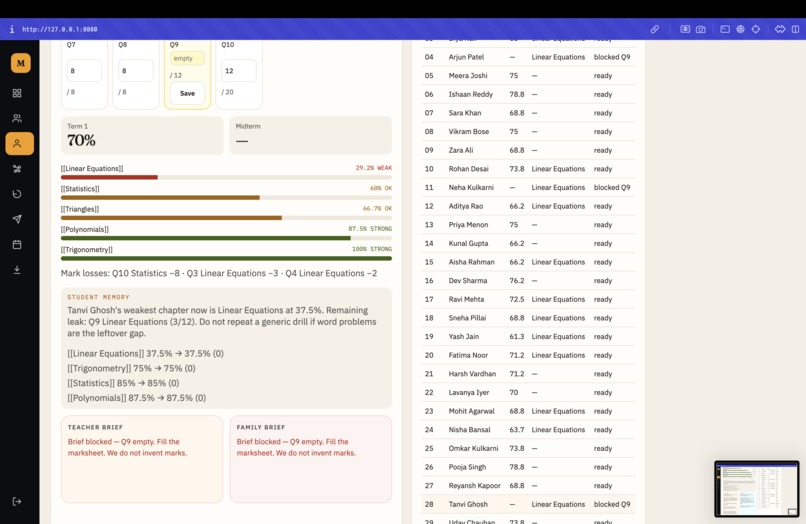Click the link chain icon in top bar

tap(654, 29)
